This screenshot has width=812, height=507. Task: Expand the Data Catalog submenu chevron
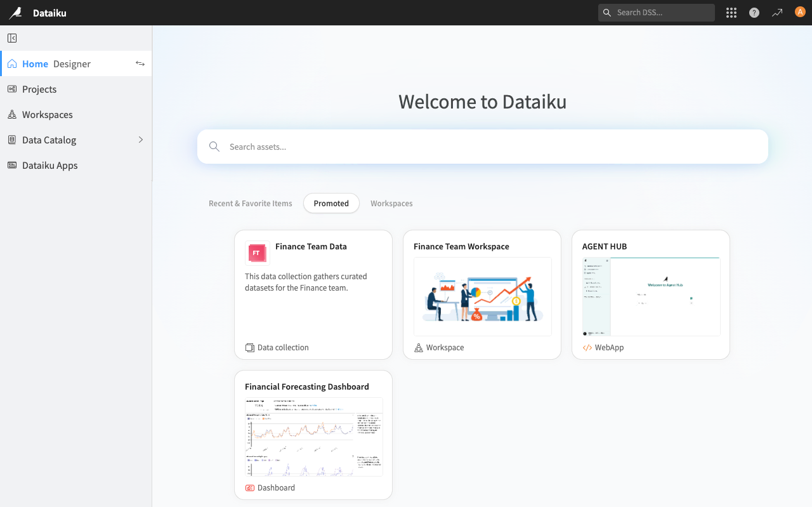(141, 140)
